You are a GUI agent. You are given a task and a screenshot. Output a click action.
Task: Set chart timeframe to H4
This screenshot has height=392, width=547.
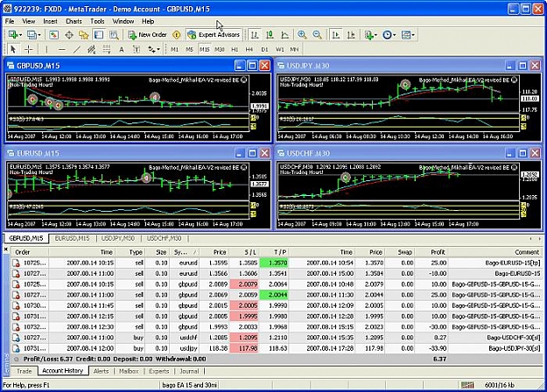[x=249, y=49]
